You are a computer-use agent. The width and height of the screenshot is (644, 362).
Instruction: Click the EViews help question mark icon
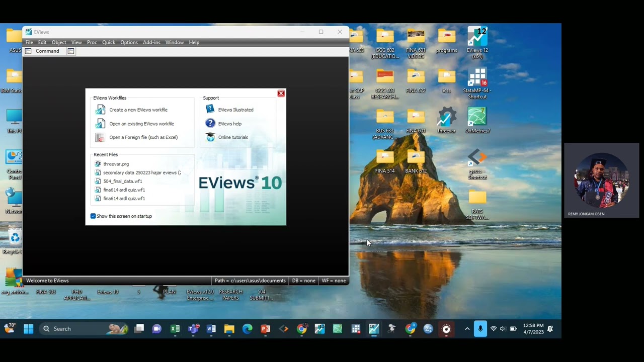tap(210, 124)
